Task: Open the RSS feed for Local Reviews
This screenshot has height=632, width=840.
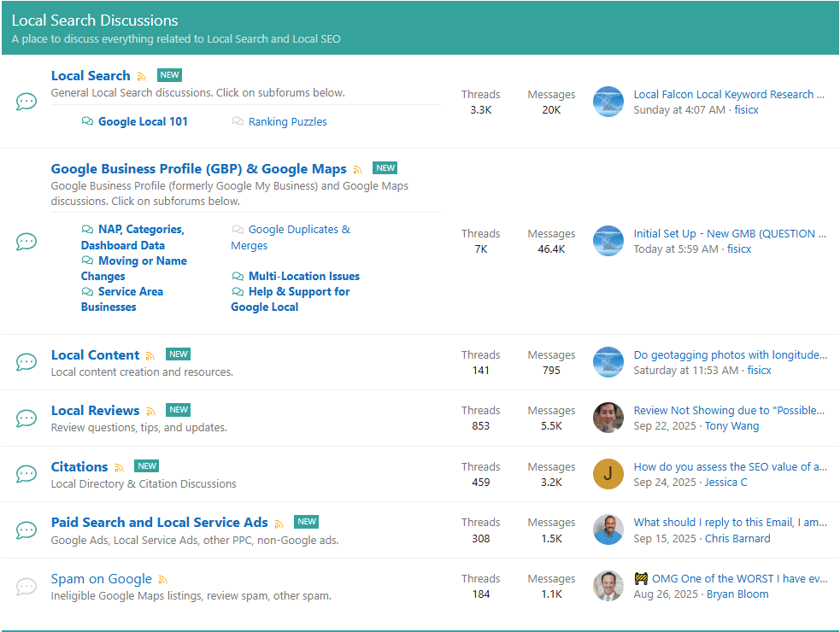Action: [151, 412]
